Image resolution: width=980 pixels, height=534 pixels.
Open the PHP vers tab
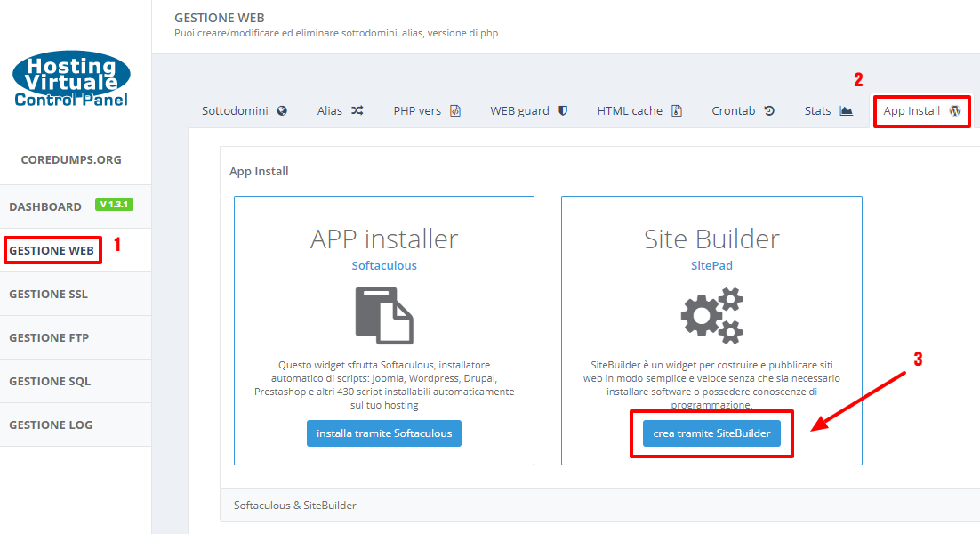[427, 110]
